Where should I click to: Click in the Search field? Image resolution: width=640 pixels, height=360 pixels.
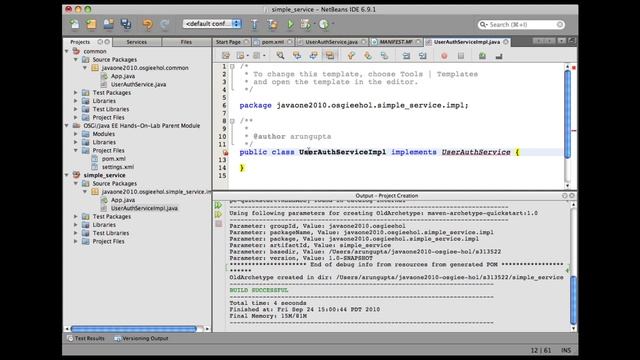[x=521, y=24]
